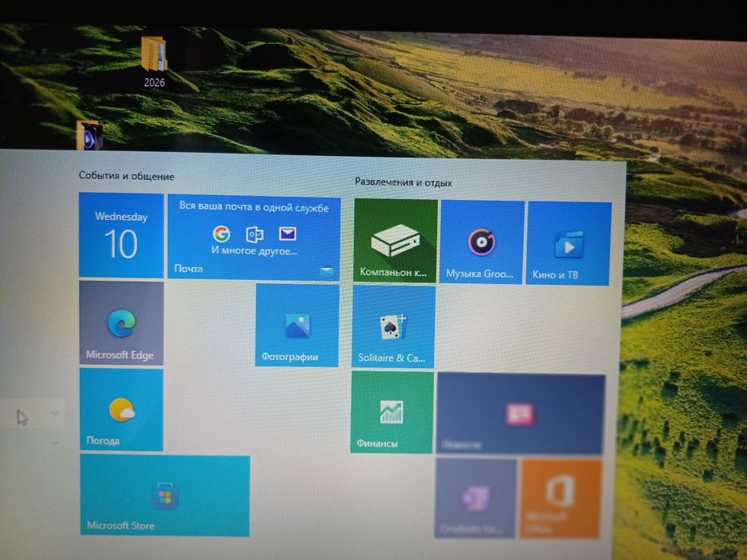Start Solitaire & Casual Games tile
747x560 pixels.
(393, 326)
